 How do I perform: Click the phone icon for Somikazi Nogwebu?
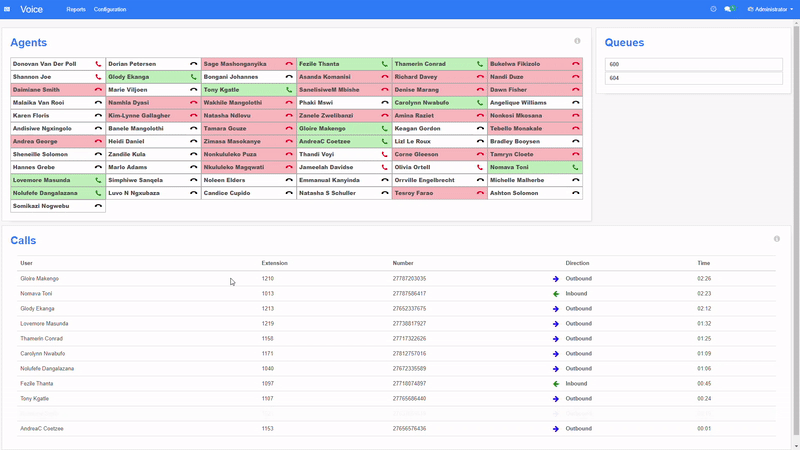[x=98, y=206]
